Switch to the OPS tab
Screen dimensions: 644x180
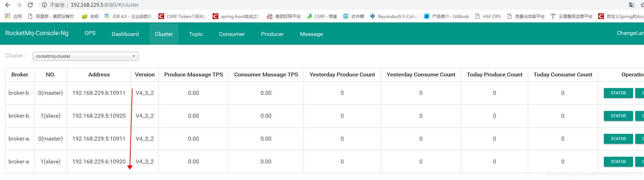90,33
